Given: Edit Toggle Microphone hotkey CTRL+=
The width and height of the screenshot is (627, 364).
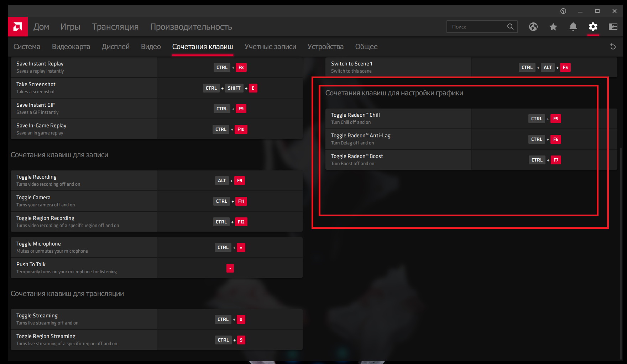Looking at the screenshot, I should tap(230, 247).
